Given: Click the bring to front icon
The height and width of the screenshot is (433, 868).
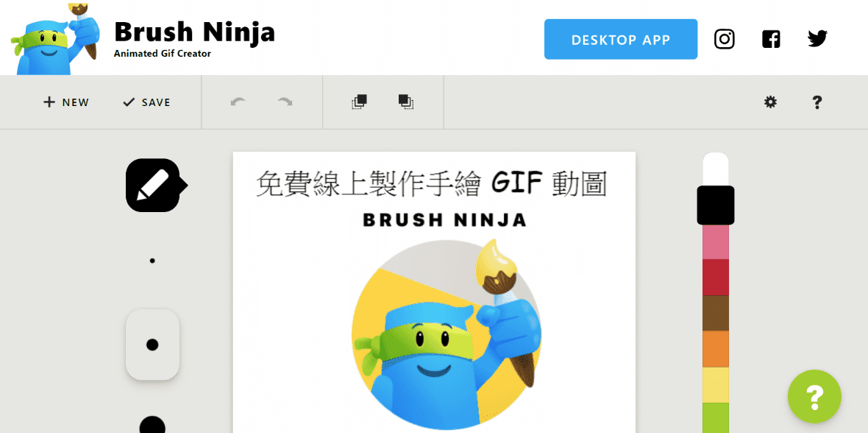Looking at the screenshot, I should point(359,102).
